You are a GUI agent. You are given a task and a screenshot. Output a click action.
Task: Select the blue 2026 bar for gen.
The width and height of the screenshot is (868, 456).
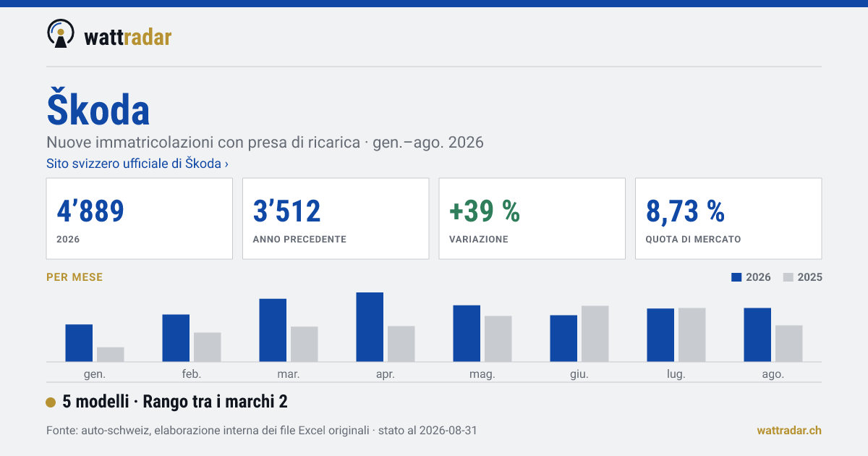coord(79,343)
